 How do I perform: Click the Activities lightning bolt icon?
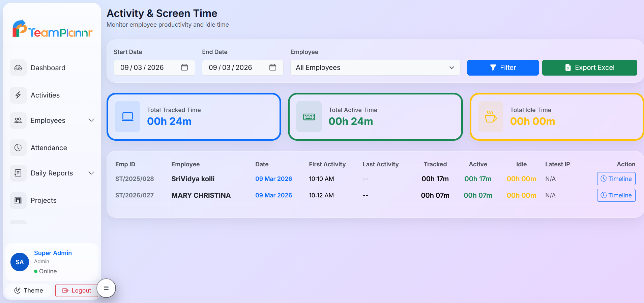pos(18,95)
